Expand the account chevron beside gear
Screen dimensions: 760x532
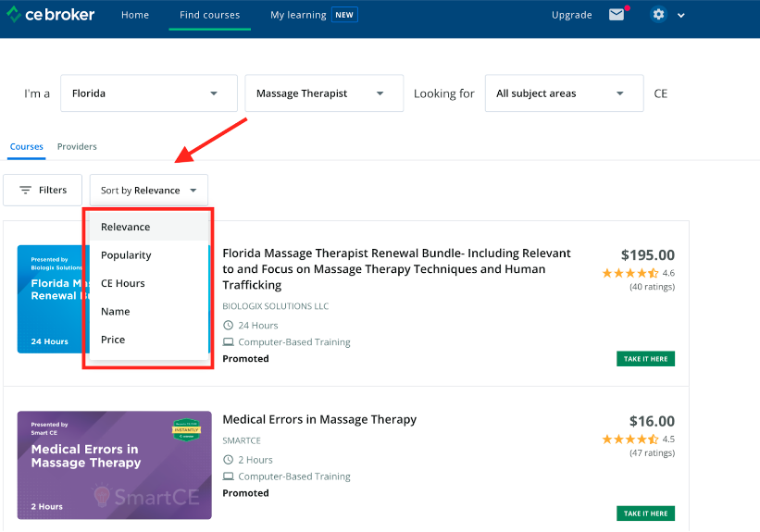tap(681, 15)
